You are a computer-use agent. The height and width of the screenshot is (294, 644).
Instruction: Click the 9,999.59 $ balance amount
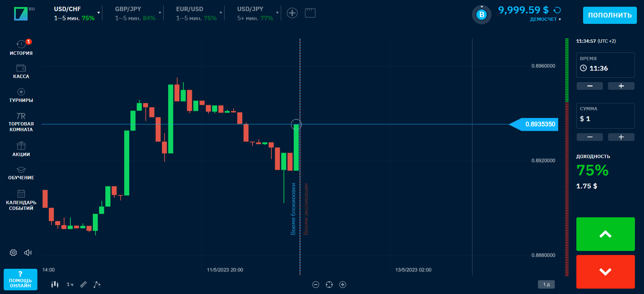click(x=523, y=10)
